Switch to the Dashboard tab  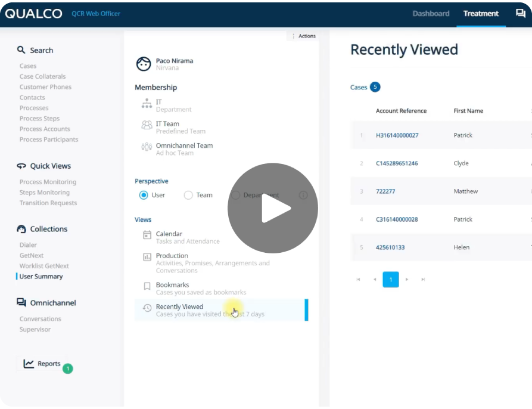click(431, 13)
